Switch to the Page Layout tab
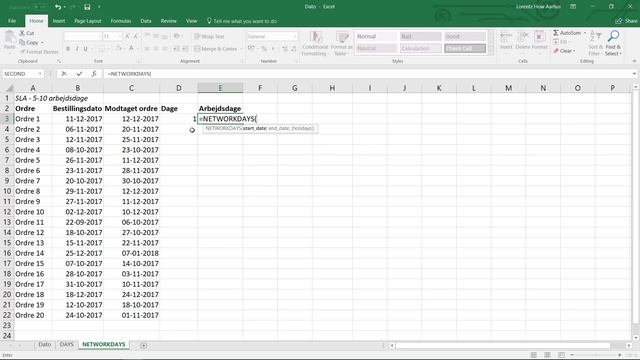 point(88,21)
